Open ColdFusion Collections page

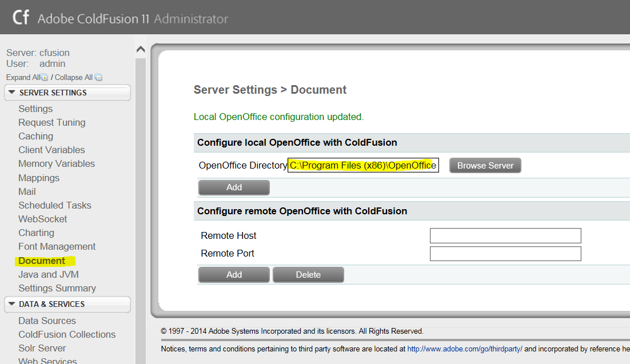click(67, 334)
